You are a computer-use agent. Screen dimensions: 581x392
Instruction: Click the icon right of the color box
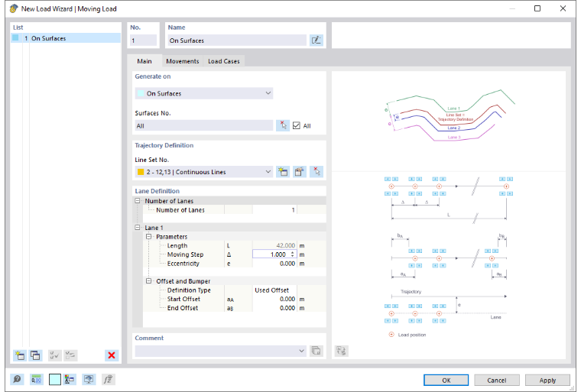point(70,380)
